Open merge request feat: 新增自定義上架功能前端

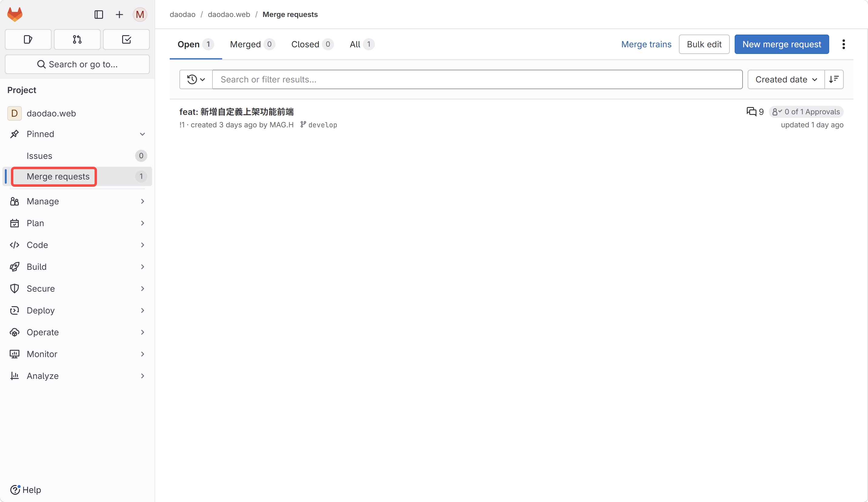pyautogui.click(x=236, y=112)
